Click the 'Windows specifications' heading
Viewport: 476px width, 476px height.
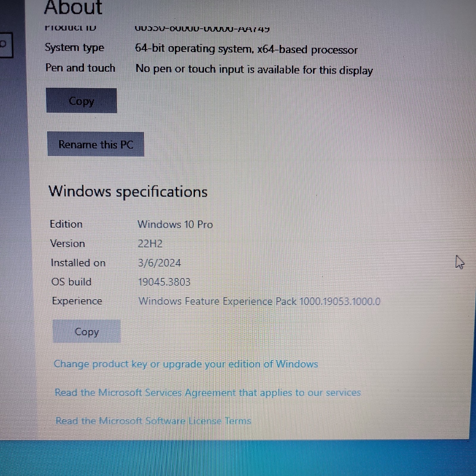click(x=128, y=191)
